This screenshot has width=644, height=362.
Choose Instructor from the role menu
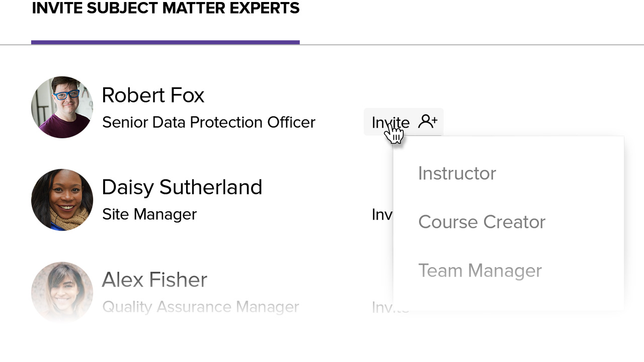pos(457,173)
